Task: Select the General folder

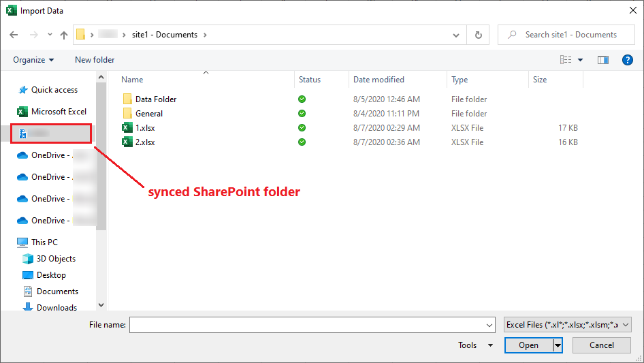Action: point(149,114)
